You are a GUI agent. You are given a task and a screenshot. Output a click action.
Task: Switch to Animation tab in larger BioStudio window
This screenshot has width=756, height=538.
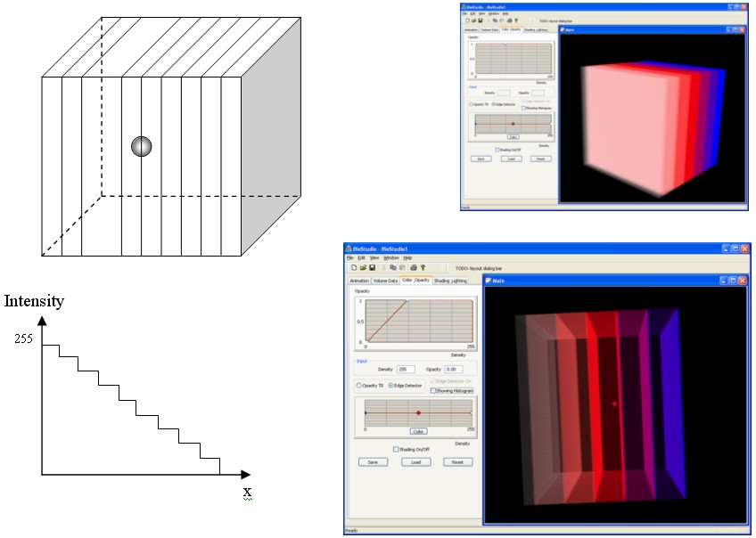(x=359, y=281)
